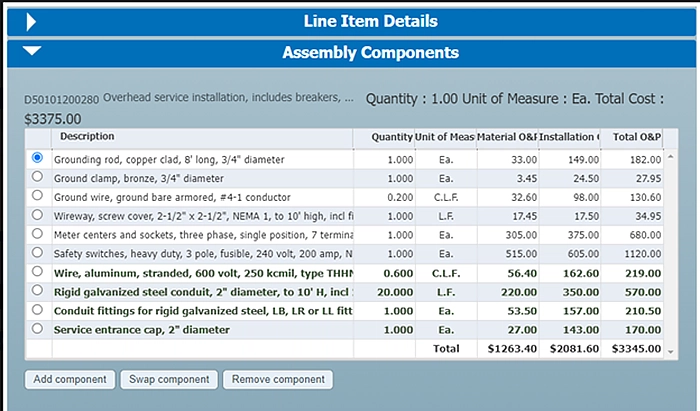Click the 'Wireway, screw cover' description text
Viewport: 700px width, 411px height.
pos(204,216)
